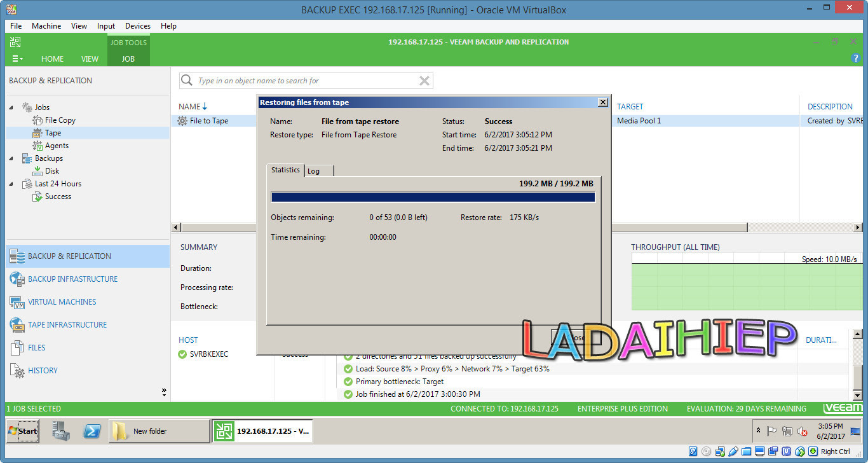This screenshot has height=463, width=868.
Task: Open the Virtual Machines view
Action: [x=88, y=302]
